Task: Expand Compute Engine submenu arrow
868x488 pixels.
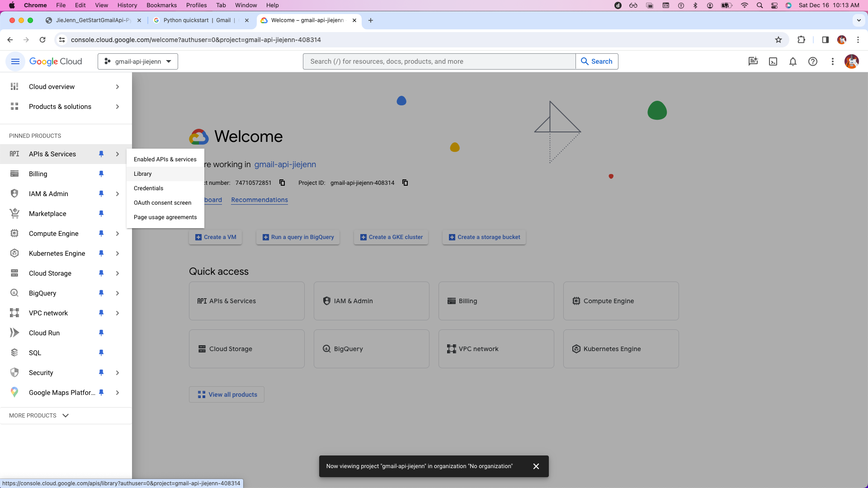Action: tap(118, 234)
